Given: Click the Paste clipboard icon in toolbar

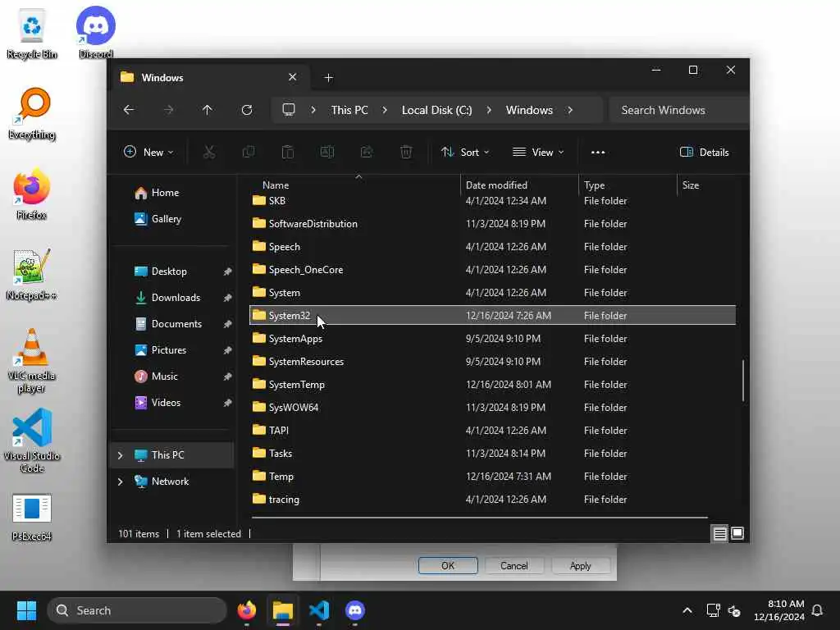Looking at the screenshot, I should [x=288, y=152].
